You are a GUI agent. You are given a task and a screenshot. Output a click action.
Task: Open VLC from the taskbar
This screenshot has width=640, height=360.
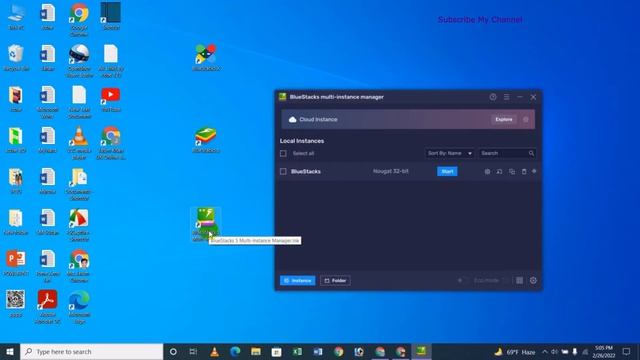pos(214,351)
